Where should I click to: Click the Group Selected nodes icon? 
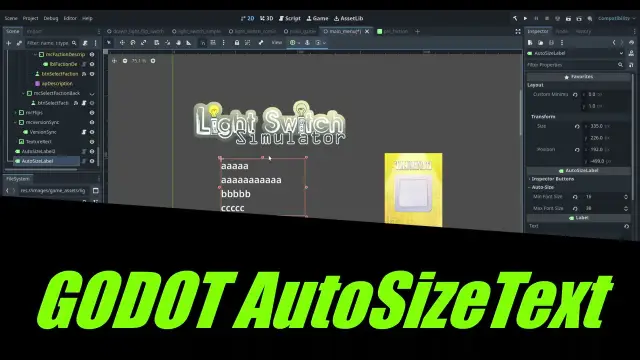pyautogui.click(x=247, y=42)
